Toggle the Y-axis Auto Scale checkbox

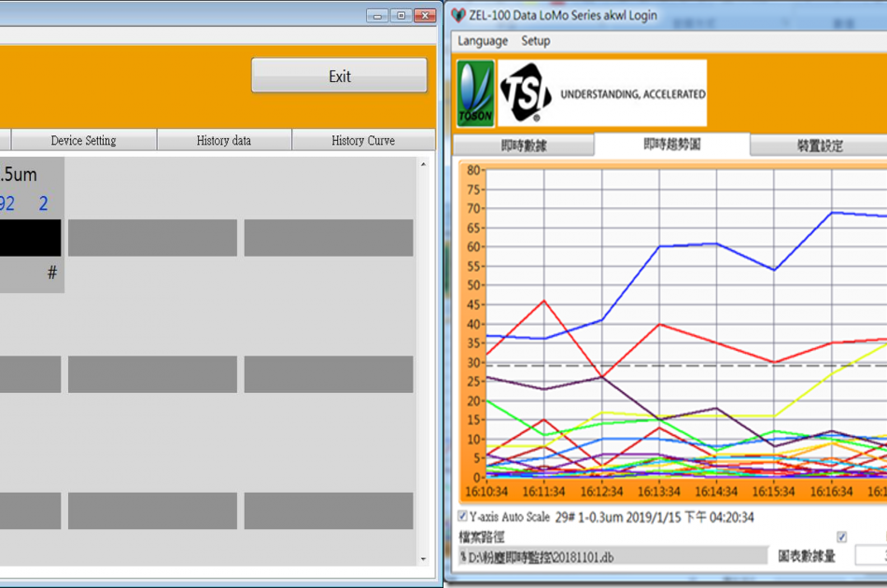(463, 516)
